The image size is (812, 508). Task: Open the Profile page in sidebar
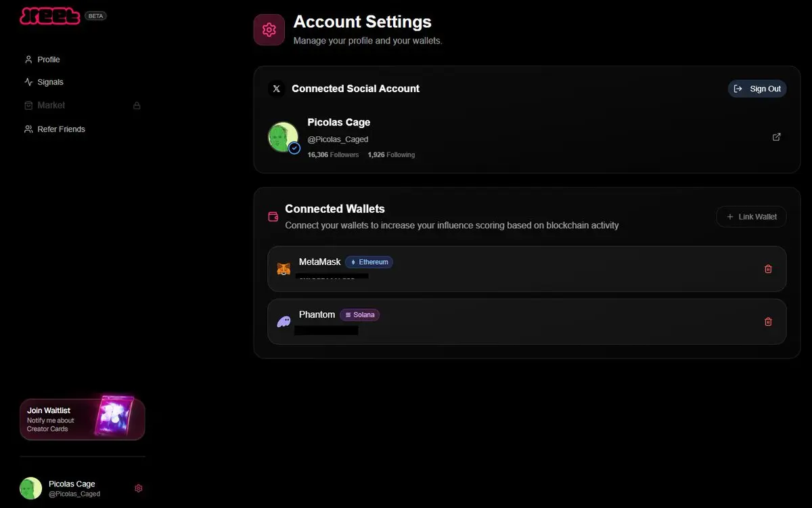(42, 60)
